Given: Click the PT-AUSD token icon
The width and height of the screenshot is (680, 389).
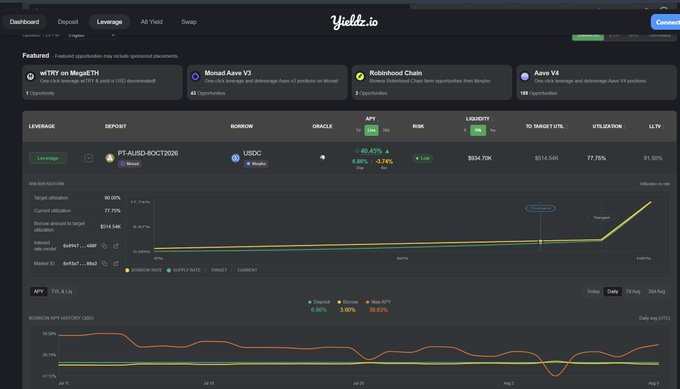Looking at the screenshot, I should click(x=110, y=158).
